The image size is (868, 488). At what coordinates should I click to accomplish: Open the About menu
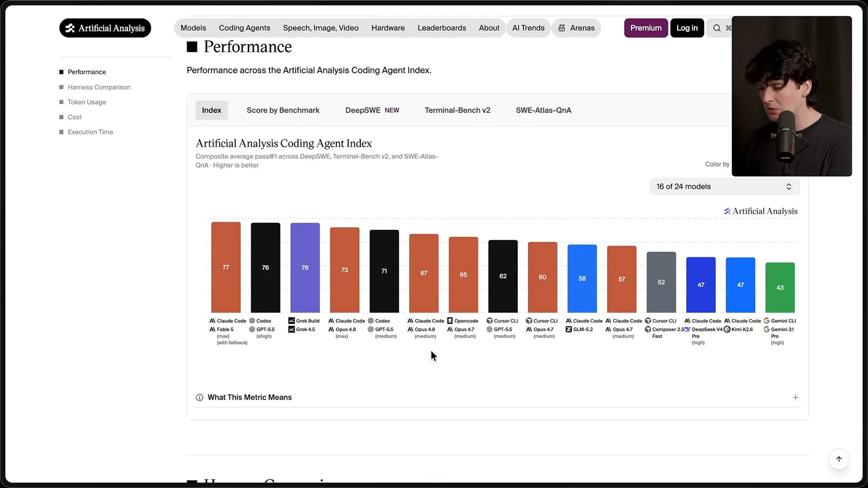pyautogui.click(x=489, y=28)
